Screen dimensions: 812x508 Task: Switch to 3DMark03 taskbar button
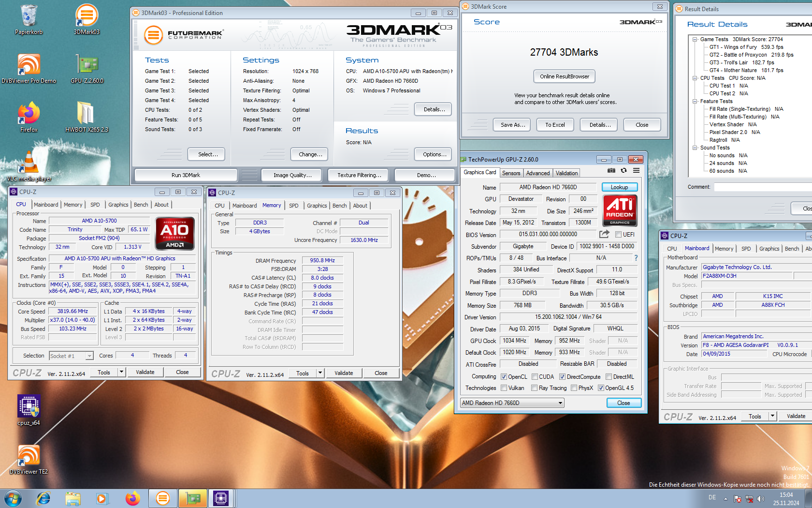click(163, 498)
